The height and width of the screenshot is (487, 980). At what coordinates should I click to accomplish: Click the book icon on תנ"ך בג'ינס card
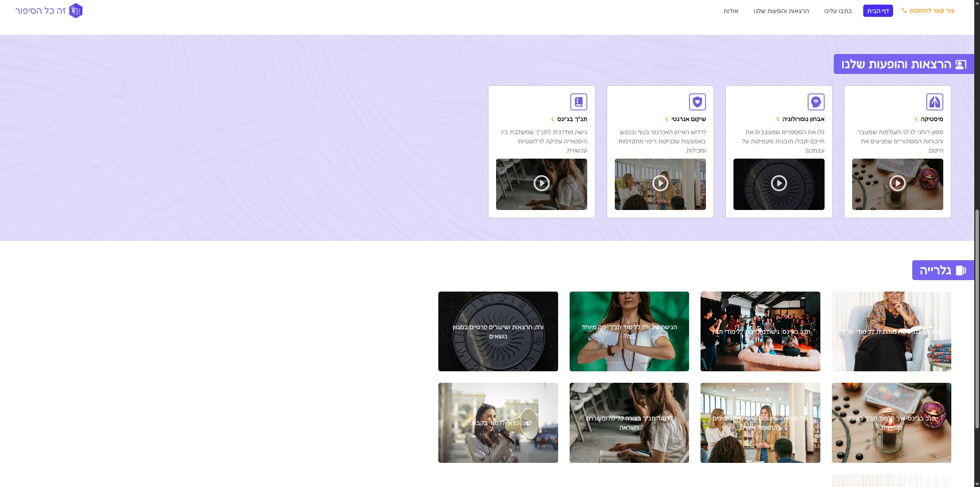[x=578, y=102]
